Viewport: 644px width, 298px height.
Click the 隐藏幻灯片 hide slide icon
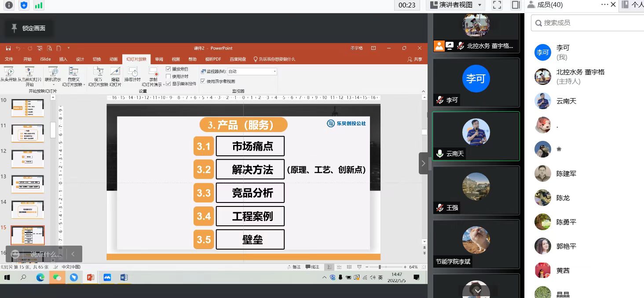[115, 72]
